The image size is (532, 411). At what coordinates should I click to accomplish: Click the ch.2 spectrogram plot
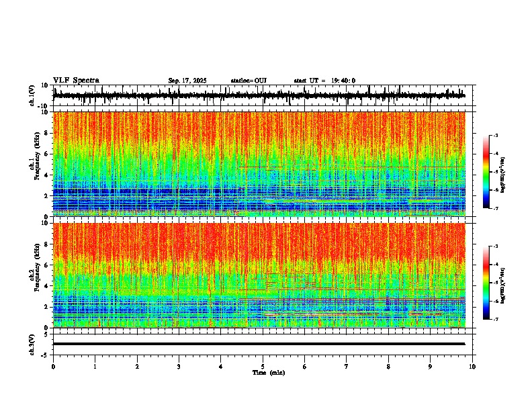click(259, 275)
